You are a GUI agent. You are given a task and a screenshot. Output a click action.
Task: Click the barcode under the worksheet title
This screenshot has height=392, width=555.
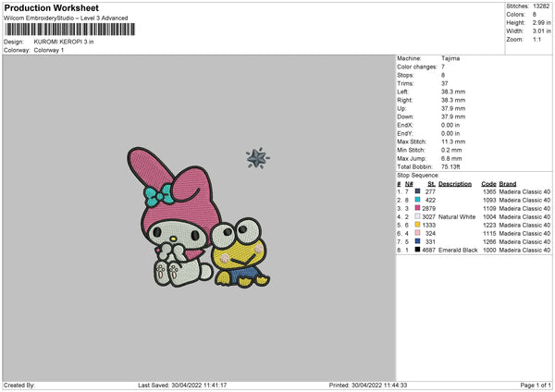pyautogui.click(x=69, y=30)
